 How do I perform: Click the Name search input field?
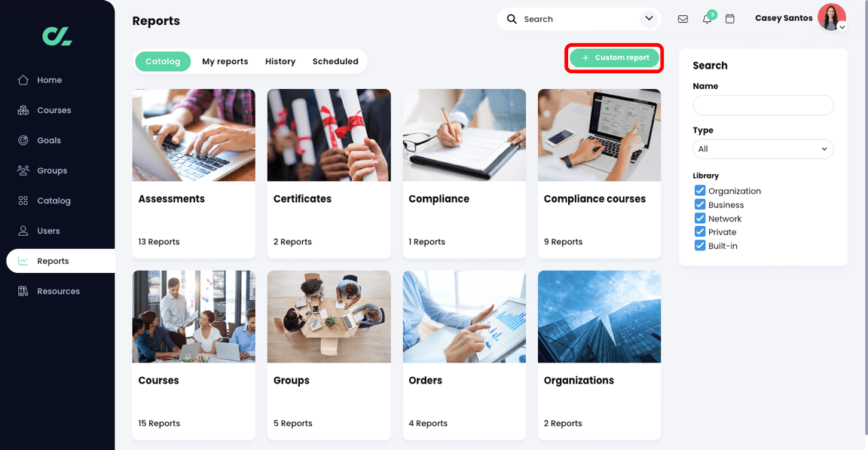[x=763, y=106]
